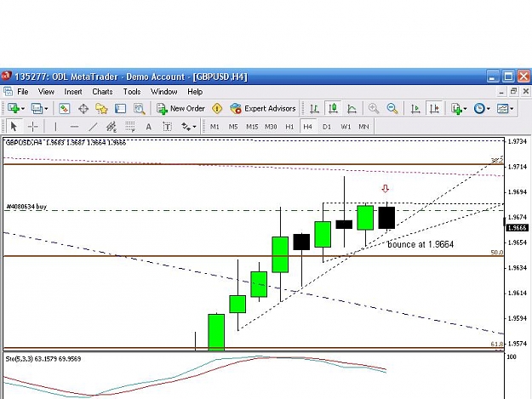Switch to M15 timeframe

click(x=252, y=127)
